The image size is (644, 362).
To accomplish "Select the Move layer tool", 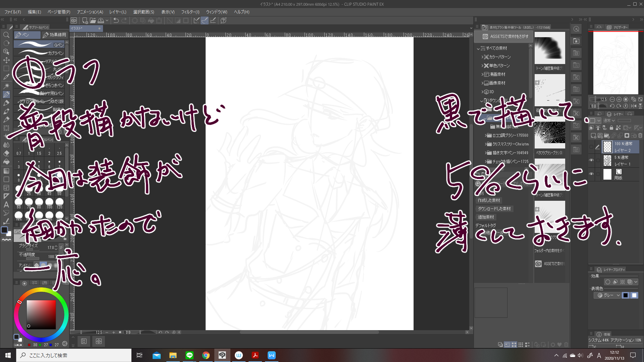I will coord(6,60).
